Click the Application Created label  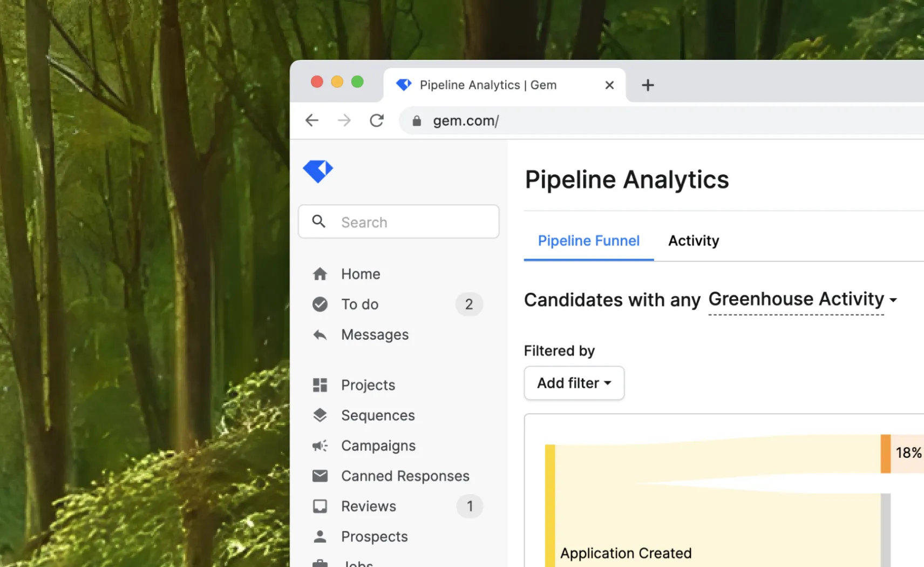(626, 553)
